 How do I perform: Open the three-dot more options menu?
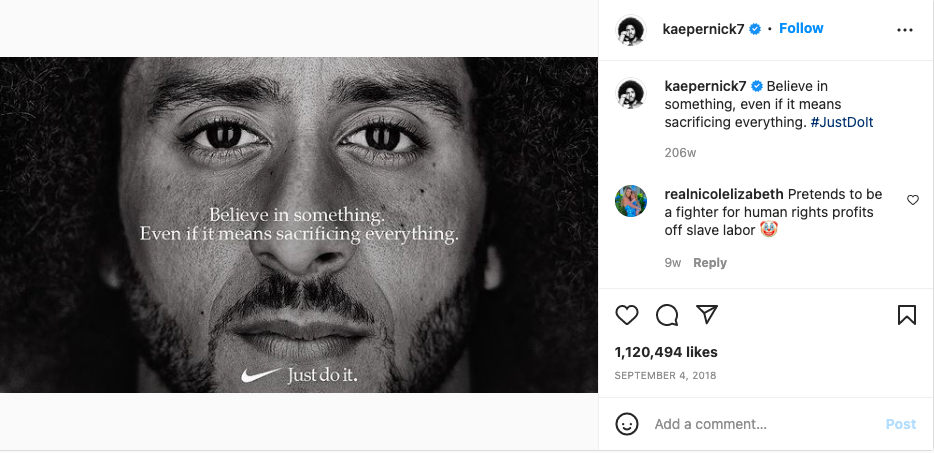(905, 30)
